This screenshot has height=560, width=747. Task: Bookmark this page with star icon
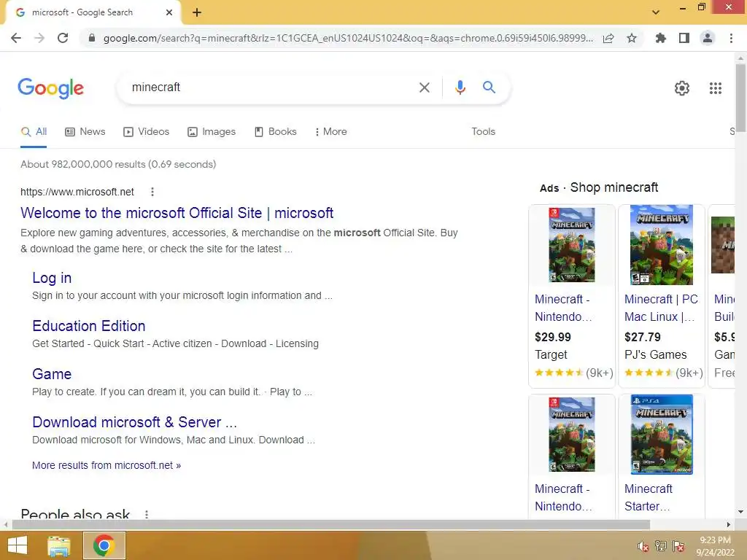point(632,38)
